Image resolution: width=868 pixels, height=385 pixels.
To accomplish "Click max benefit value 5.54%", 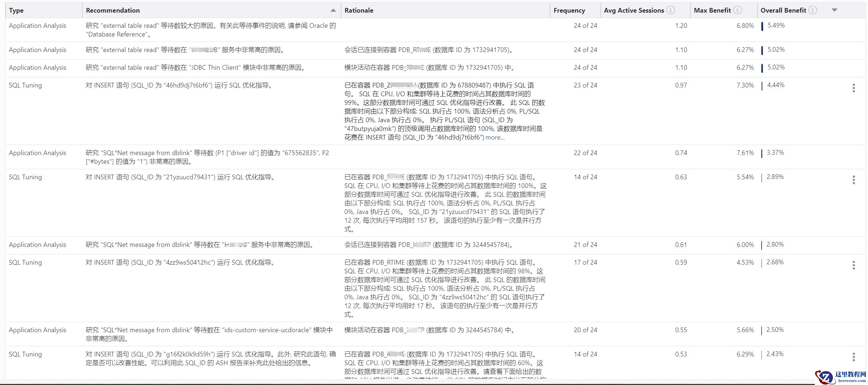I will (745, 177).
